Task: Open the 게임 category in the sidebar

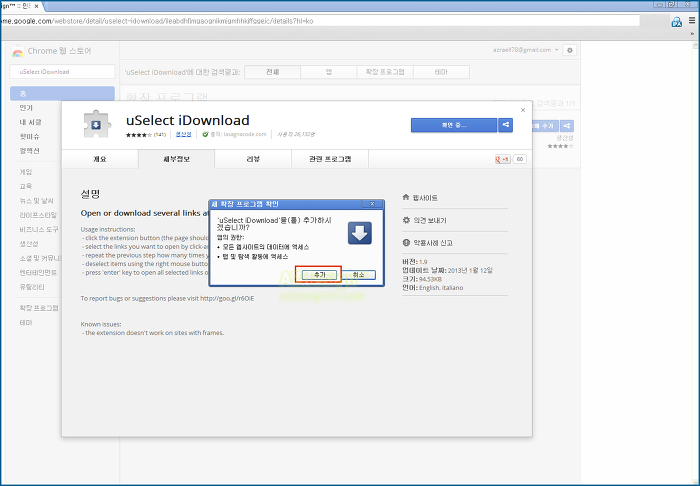Action: click(x=25, y=172)
